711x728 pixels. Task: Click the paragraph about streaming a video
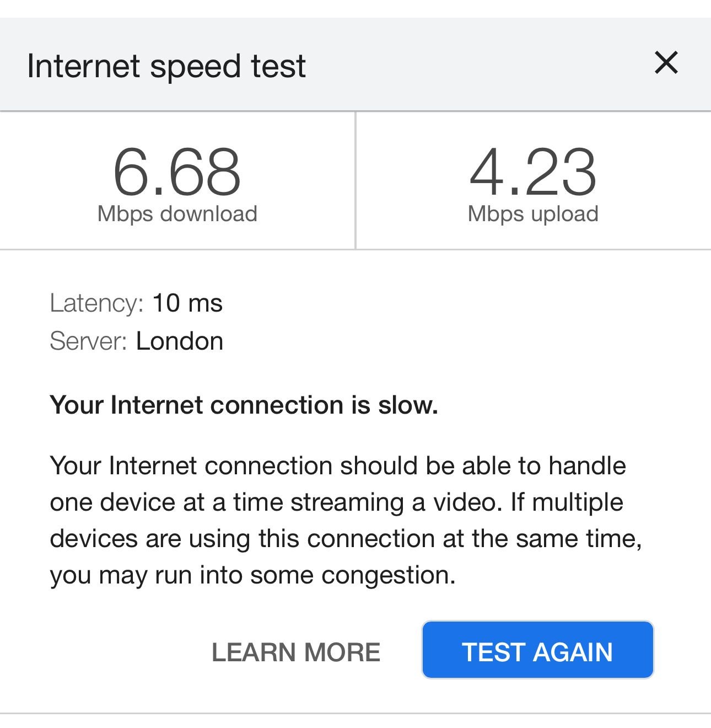[346, 520]
